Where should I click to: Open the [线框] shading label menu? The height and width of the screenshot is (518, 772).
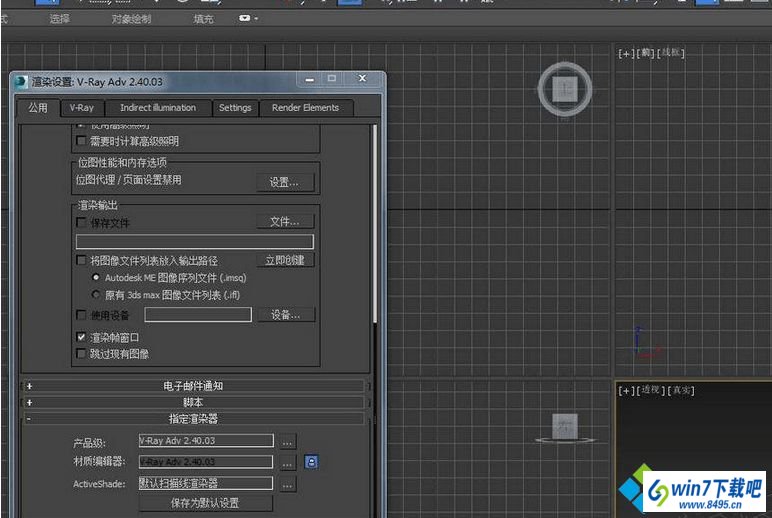[x=671, y=52]
